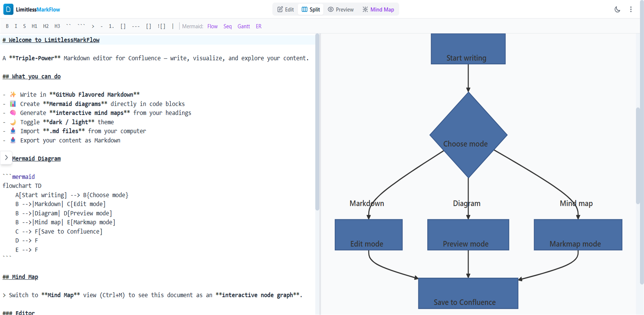Viewport: 644px width, 315px height.
Task: Insert an image using the ![] icon
Action: click(161, 26)
